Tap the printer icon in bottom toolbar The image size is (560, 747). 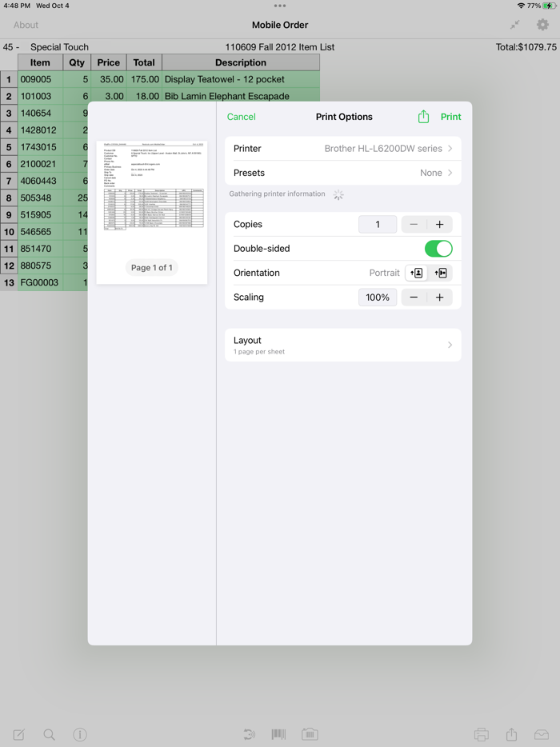tap(482, 734)
